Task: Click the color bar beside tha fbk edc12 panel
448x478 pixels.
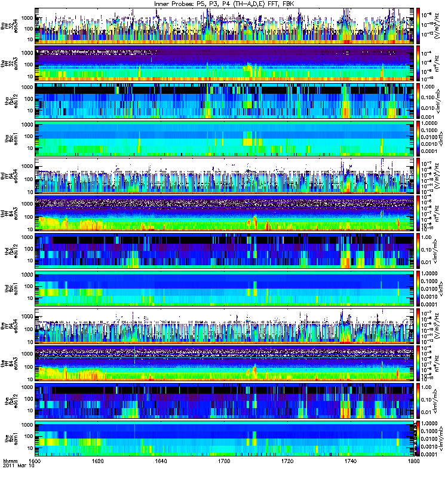Action: point(418,101)
